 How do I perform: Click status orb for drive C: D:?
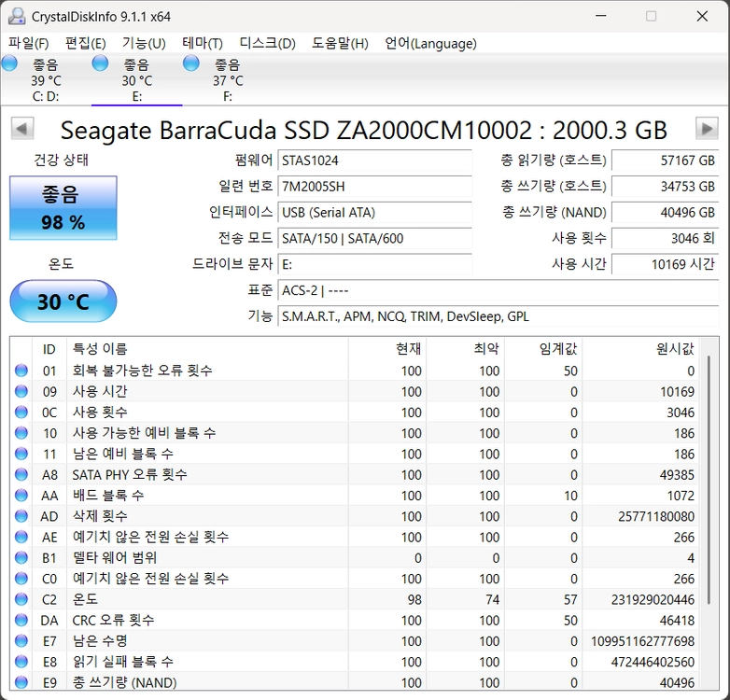9,63
